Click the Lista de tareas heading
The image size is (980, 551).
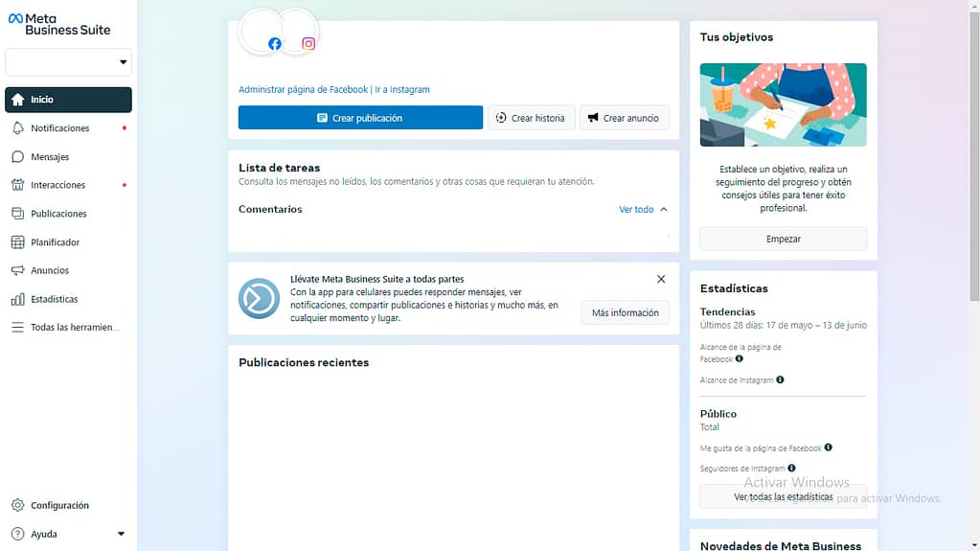coord(280,168)
